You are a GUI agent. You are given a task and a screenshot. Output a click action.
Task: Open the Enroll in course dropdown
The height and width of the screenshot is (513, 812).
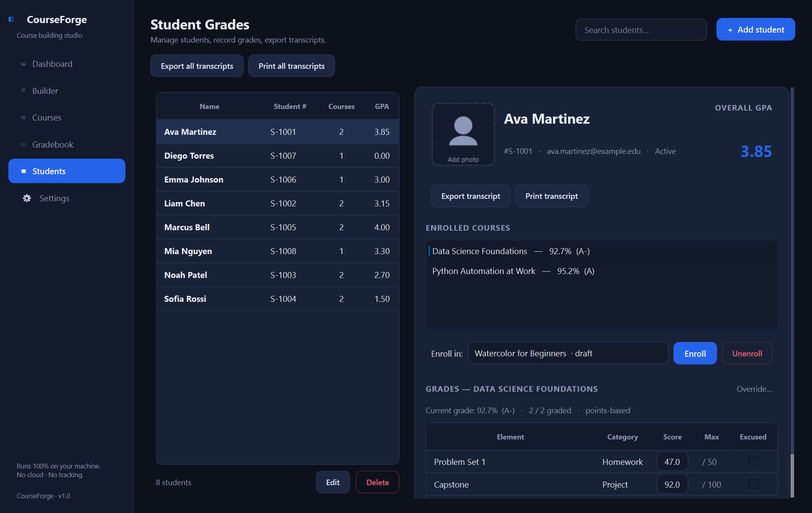click(568, 353)
